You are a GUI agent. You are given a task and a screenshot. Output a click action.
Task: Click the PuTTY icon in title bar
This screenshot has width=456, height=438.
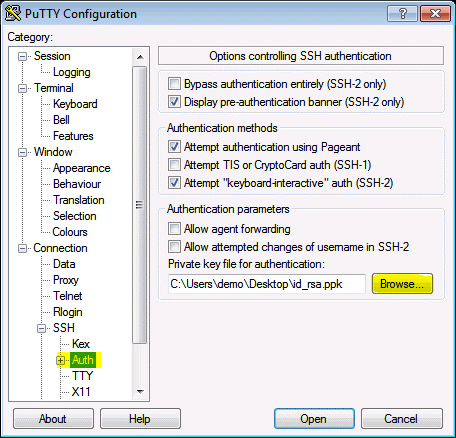pos(13,13)
